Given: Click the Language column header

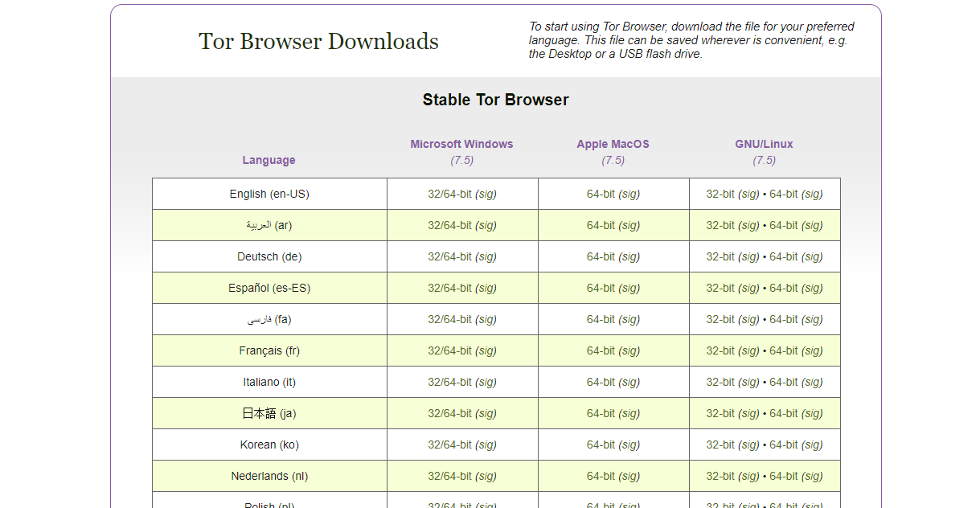Looking at the screenshot, I should click(x=269, y=160).
